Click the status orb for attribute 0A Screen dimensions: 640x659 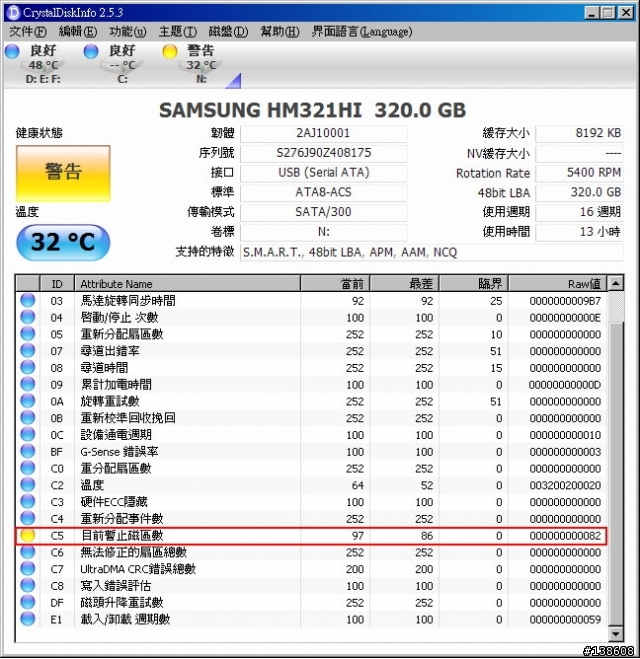[x=28, y=401]
